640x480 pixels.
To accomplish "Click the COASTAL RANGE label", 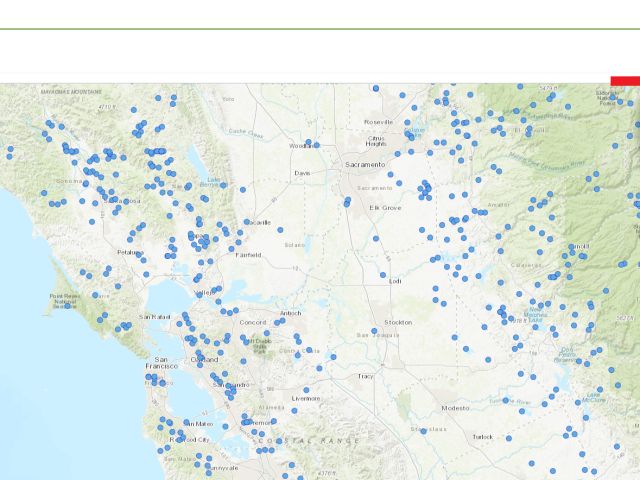I will pos(309,441).
